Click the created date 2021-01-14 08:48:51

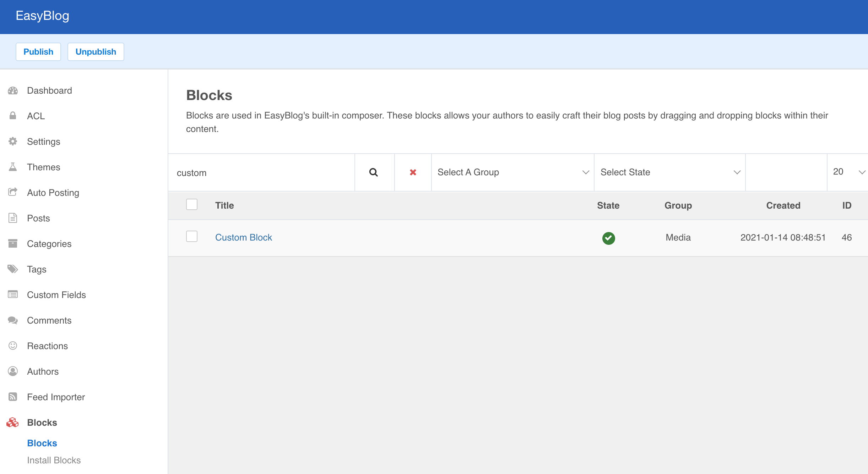point(783,237)
